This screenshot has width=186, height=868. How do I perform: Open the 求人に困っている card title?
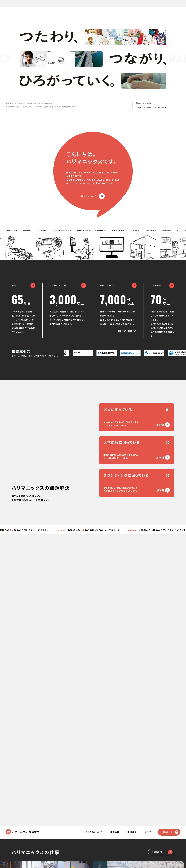(x=118, y=410)
